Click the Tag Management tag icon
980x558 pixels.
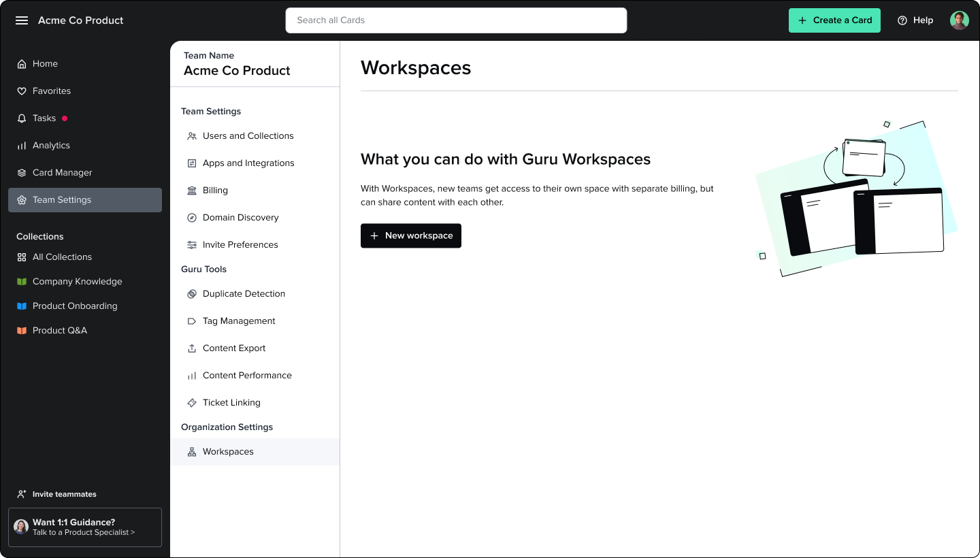(x=192, y=321)
